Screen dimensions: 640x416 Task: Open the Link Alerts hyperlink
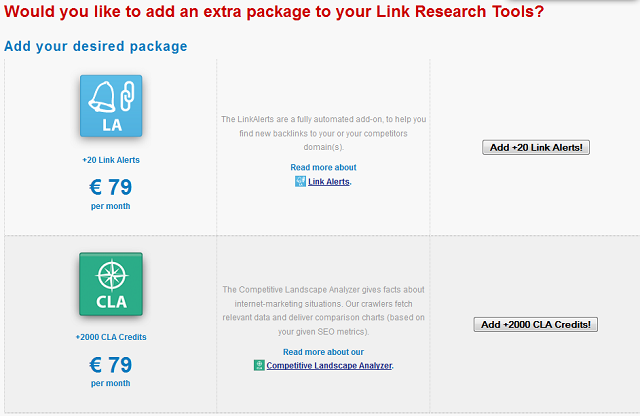pos(329,182)
